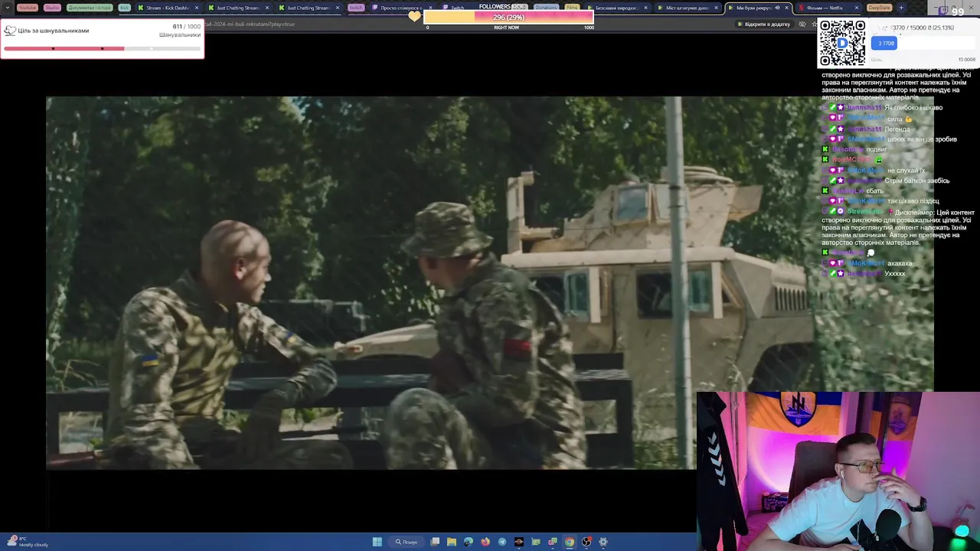Image resolution: width=980 pixels, height=551 pixels.
Task: Toggle the crossed-eye icon in address bar
Action: tap(802, 24)
